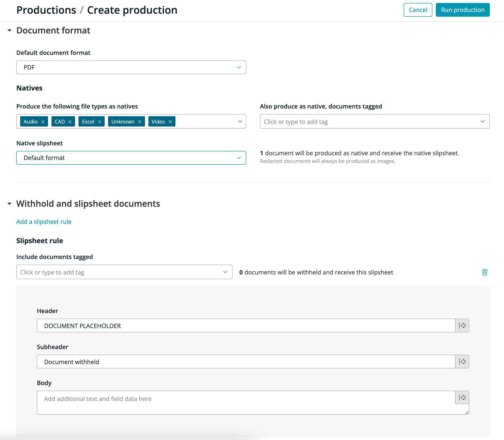Click '0 documents will be withheld' message
504x440 pixels.
point(316,272)
